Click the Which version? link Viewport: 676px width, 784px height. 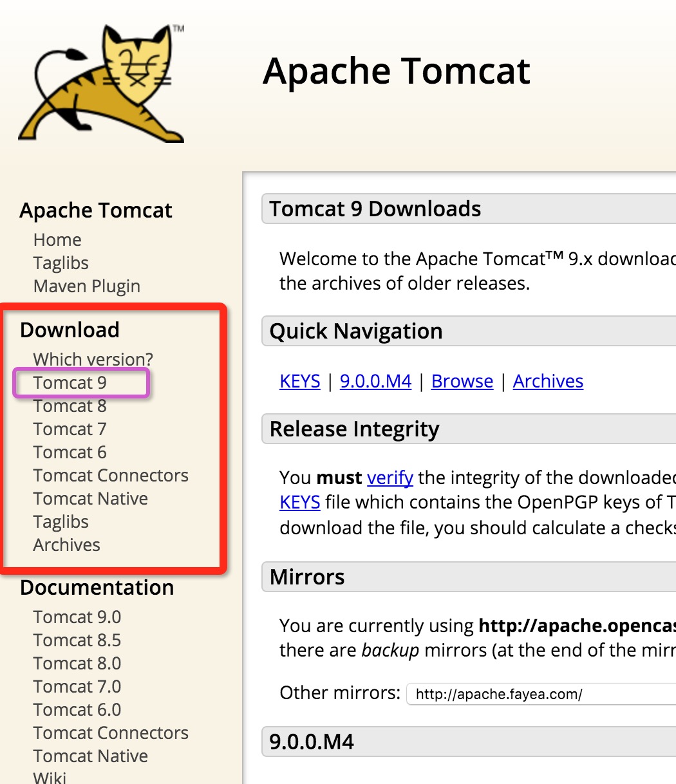click(x=93, y=359)
